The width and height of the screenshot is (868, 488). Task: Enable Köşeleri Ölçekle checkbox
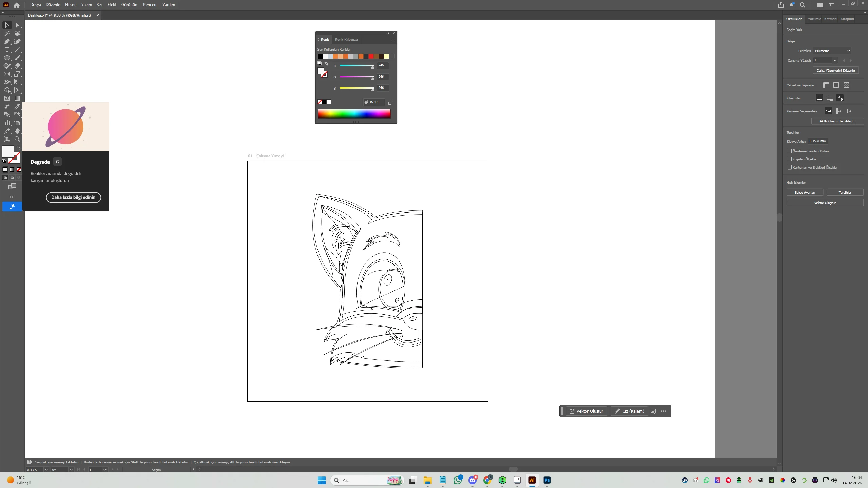[x=790, y=159]
